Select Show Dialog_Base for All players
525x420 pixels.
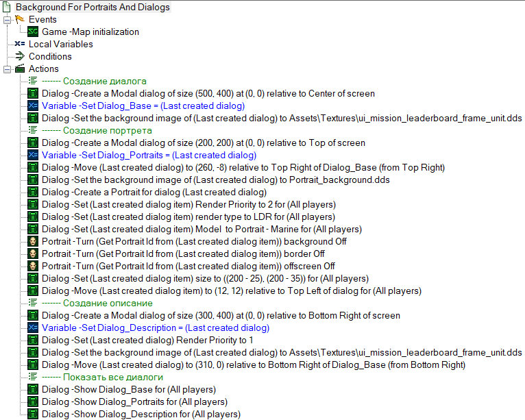coord(129,390)
